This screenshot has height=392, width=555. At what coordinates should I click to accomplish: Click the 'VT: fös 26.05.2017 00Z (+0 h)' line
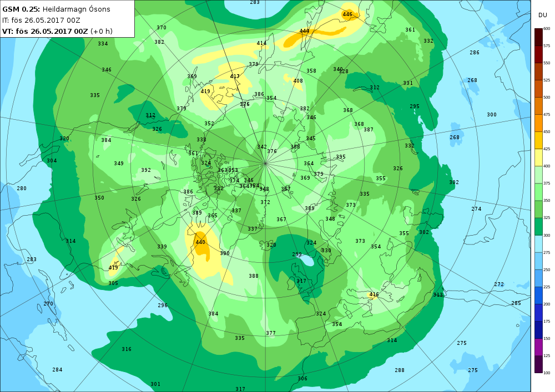pos(57,31)
